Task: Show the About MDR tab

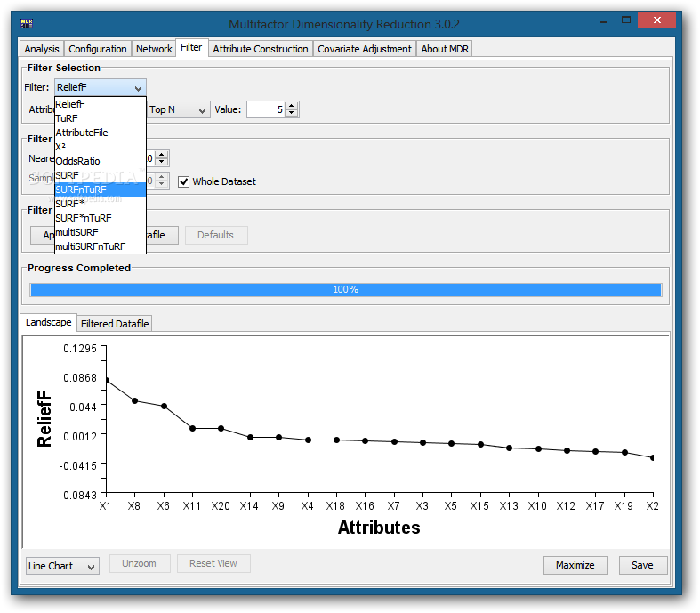Action: [x=445, y=49]
